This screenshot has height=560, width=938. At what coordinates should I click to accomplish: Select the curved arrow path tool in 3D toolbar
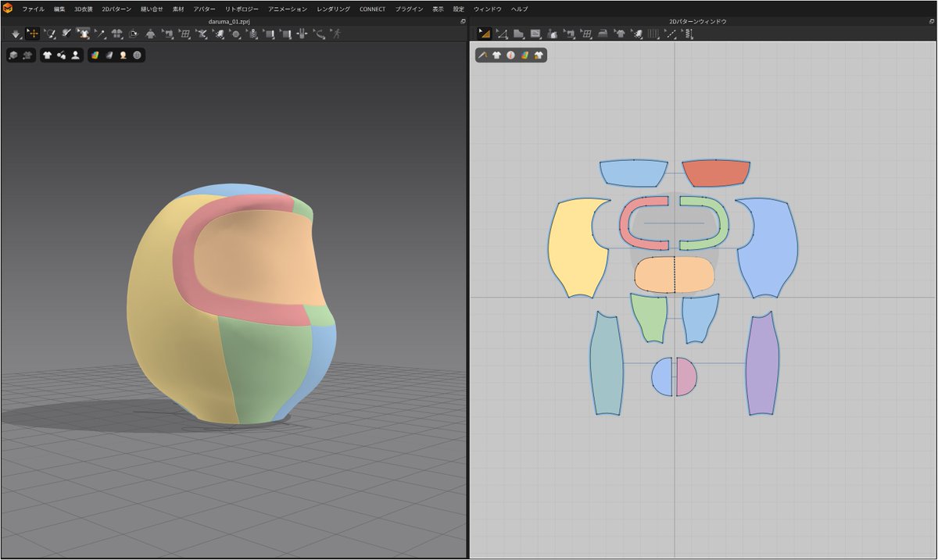320,34
